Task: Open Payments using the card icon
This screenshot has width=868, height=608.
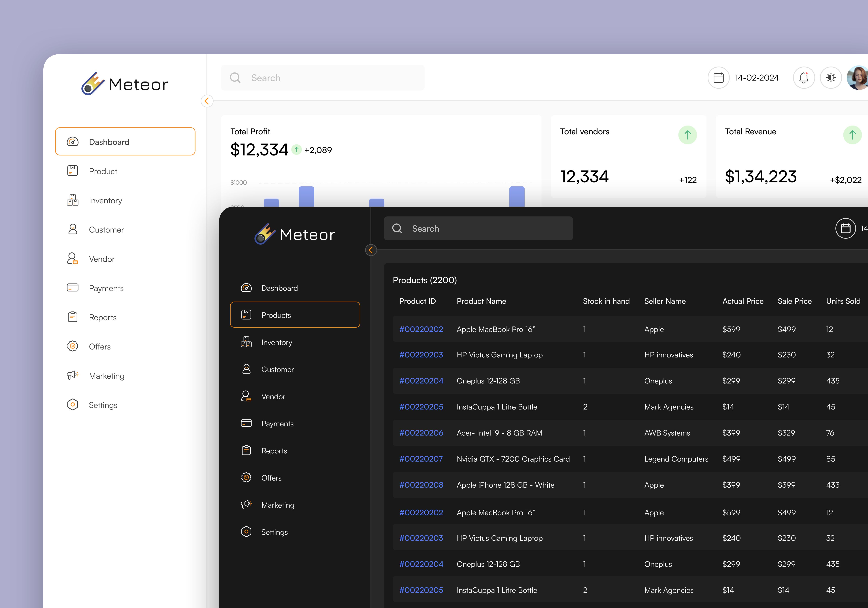Action: pos(73,288)
